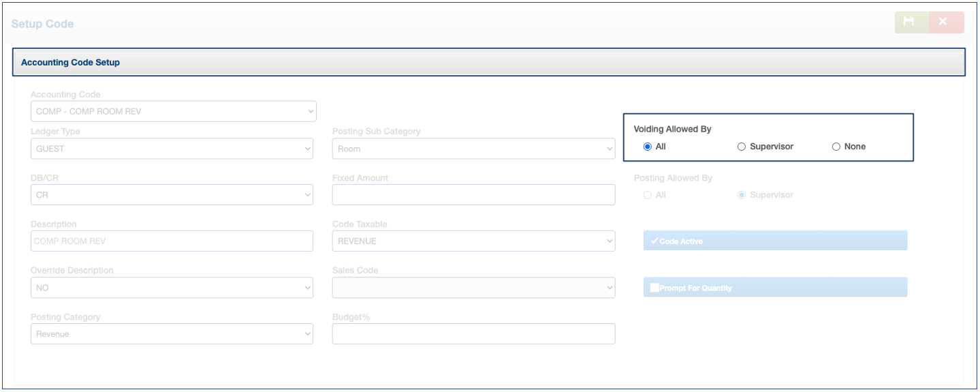The height and width of the screenshot is (392, 980).
Task: Click the Accounting Code Setup header bar
Action: 488,62
